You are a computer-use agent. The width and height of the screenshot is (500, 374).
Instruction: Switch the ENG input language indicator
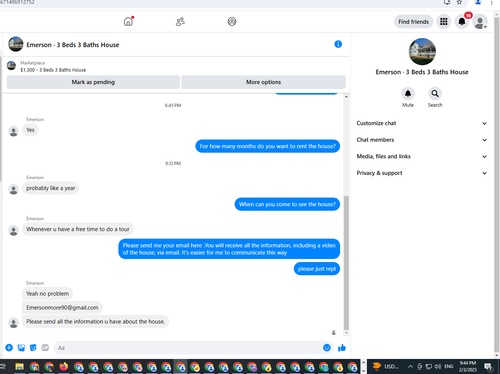pyautogui.click(x=449, y=366)
